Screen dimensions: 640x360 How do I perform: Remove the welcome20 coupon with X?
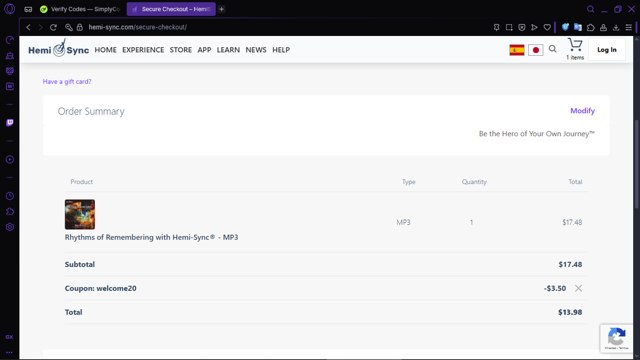click(578, 288)
